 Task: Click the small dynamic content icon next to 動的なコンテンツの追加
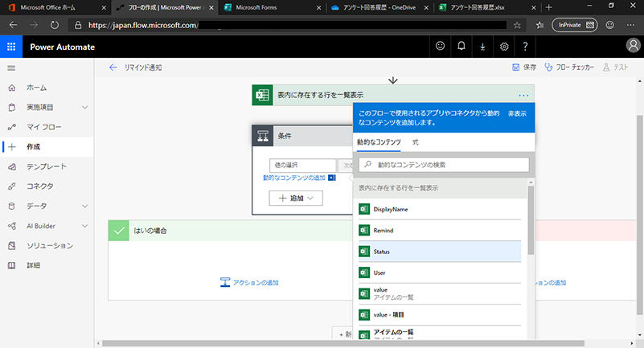click(x=332, y=178)
